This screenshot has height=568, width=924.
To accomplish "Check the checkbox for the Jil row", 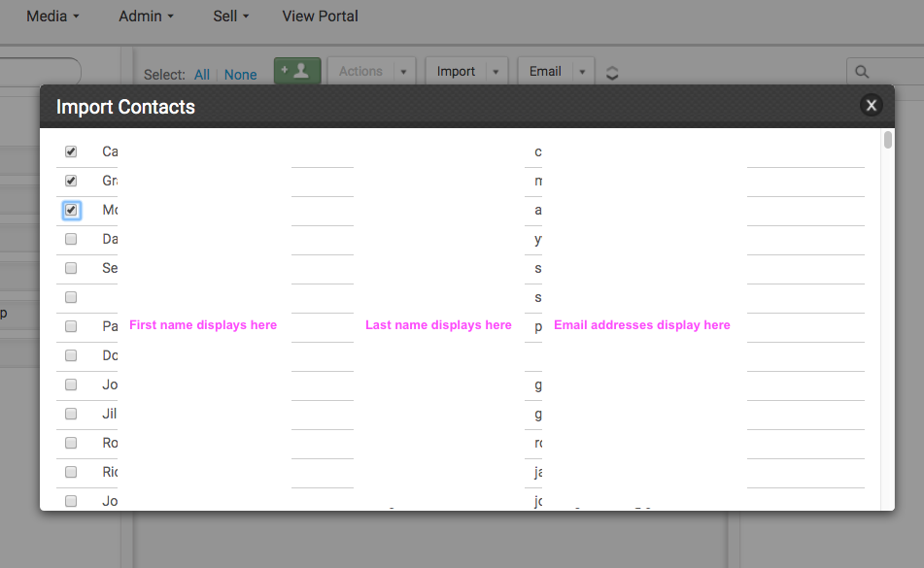I will (x=71, y=414).
